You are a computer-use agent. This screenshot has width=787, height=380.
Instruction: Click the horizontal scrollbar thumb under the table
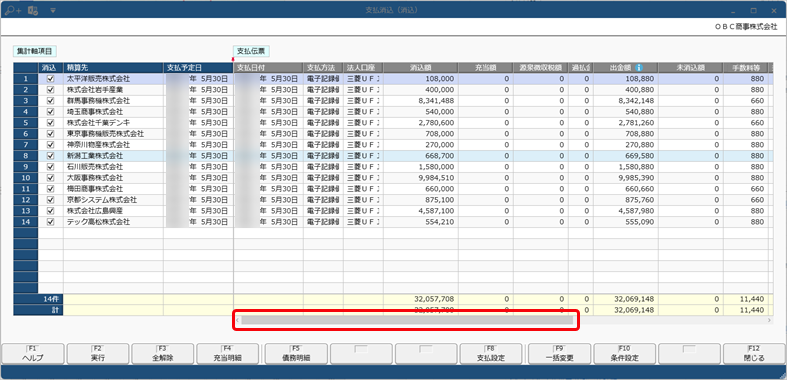tap(408, 320)
